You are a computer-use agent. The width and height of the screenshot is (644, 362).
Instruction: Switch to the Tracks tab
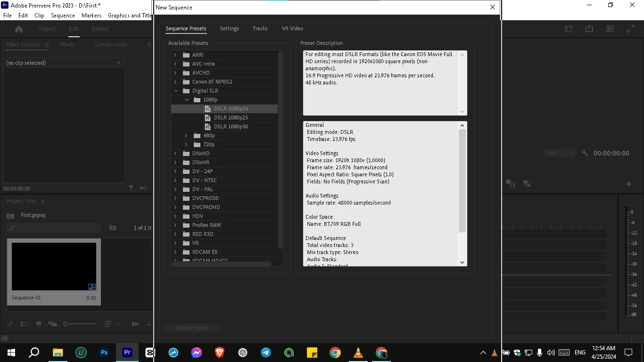click(x=260, y=29)
